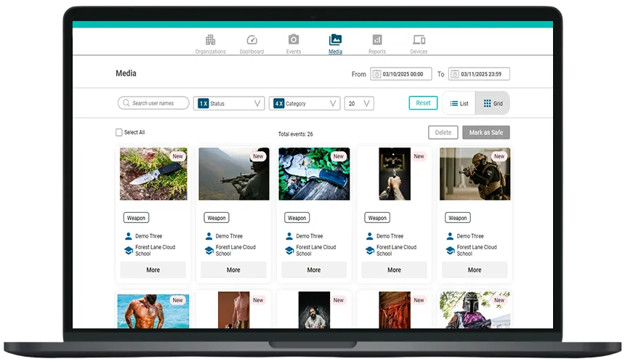
Task: Open the 20 per page dropdown
Action: click(359, 104)
